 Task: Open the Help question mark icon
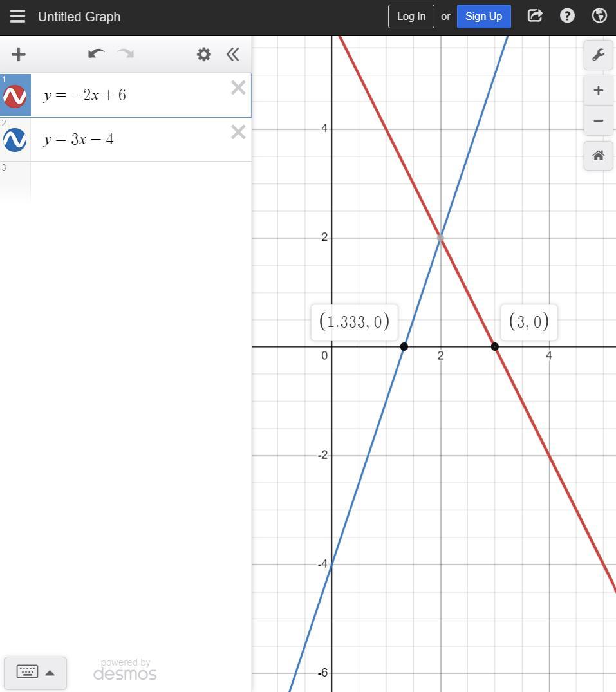567,16
